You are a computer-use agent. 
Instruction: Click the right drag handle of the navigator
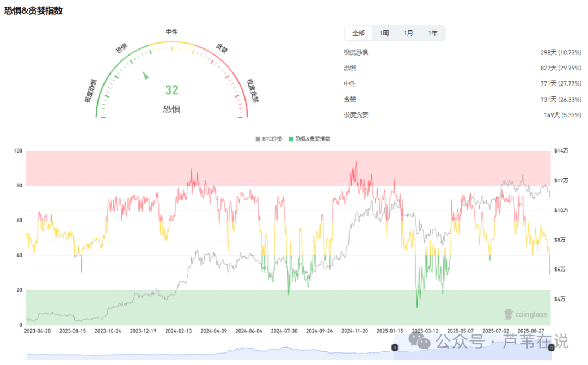552,347
